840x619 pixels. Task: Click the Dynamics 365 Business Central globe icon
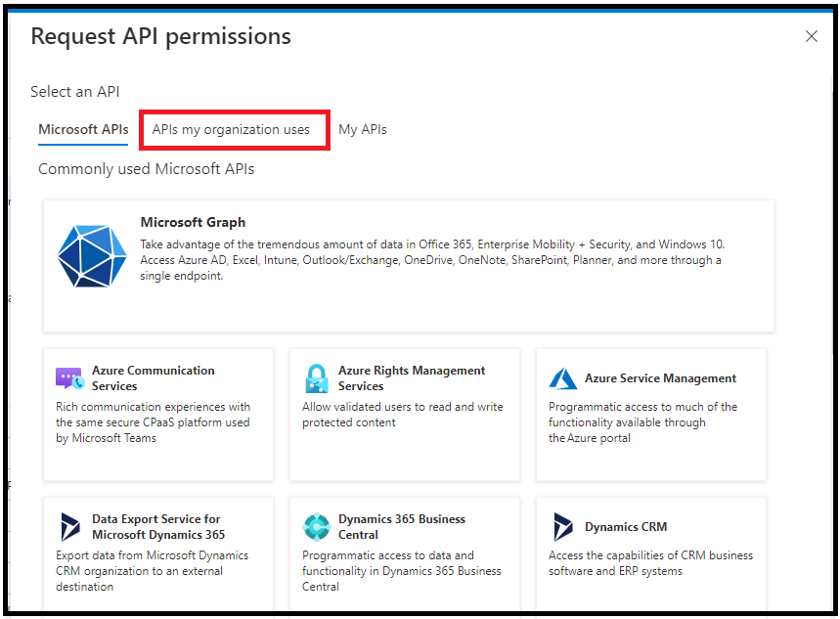(x=316, y=526)
